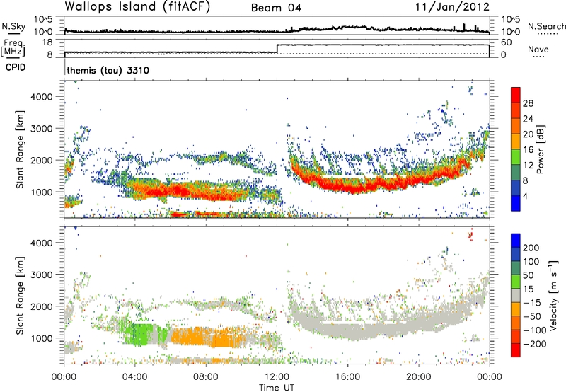The height and width of the screenshot is (392, 566).
Task: Click power colorbar tick value 4
Action: [x=525, y=196]
